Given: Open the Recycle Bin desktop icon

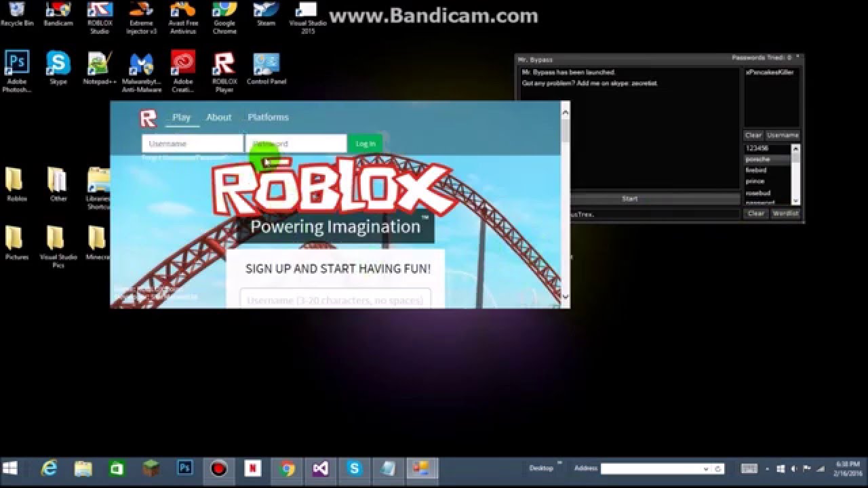Looking at the screenshot, I should 17,14.
